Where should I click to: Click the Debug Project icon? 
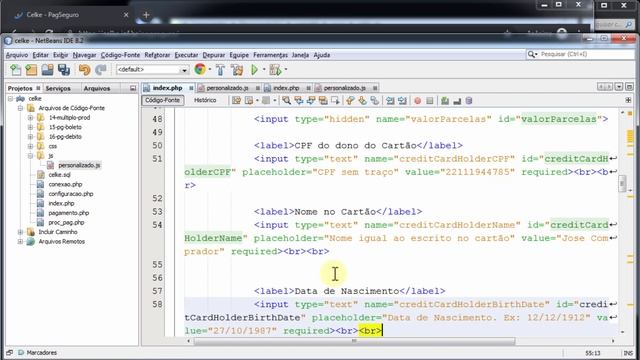tap(276, 70)
